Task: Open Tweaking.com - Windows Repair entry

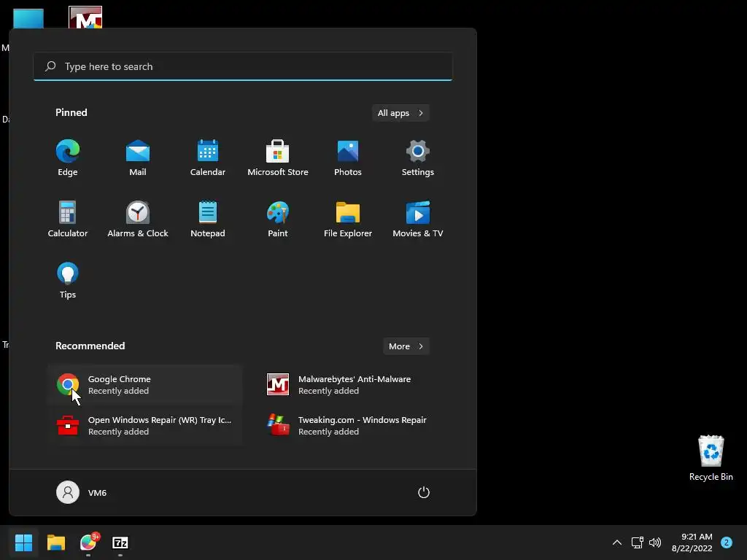Action: click(x=355, y=425)
